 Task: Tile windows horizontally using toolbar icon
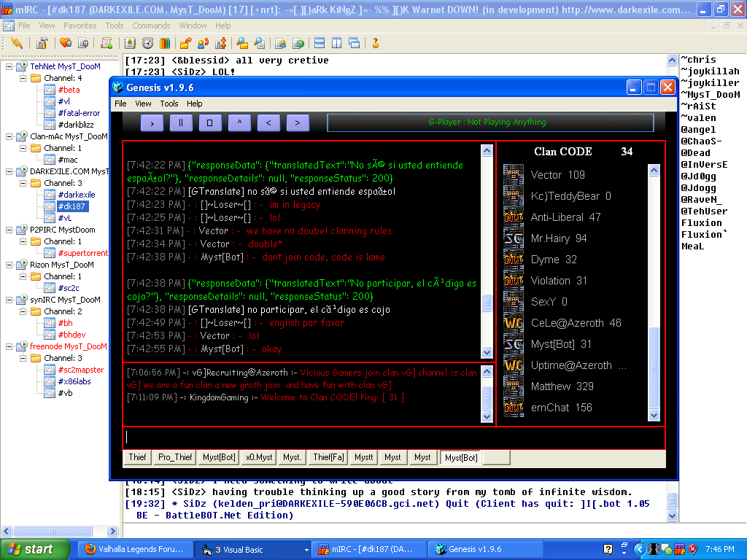[x=320, y=43]
